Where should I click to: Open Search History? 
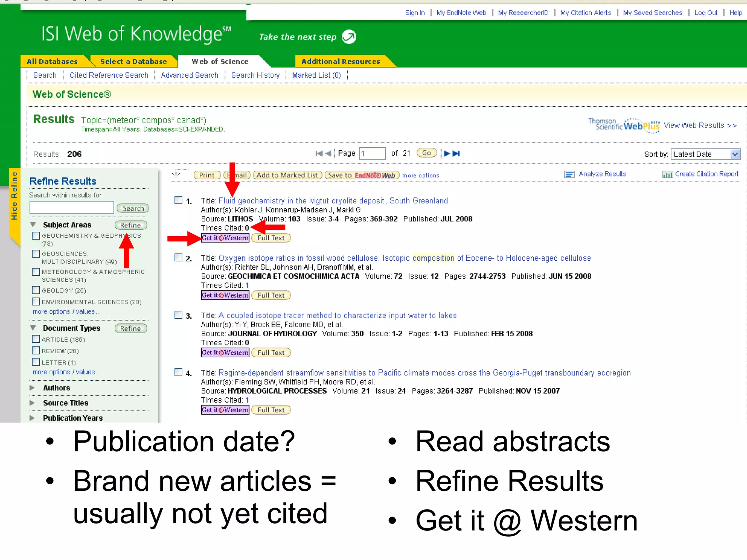tap(255, 75)
